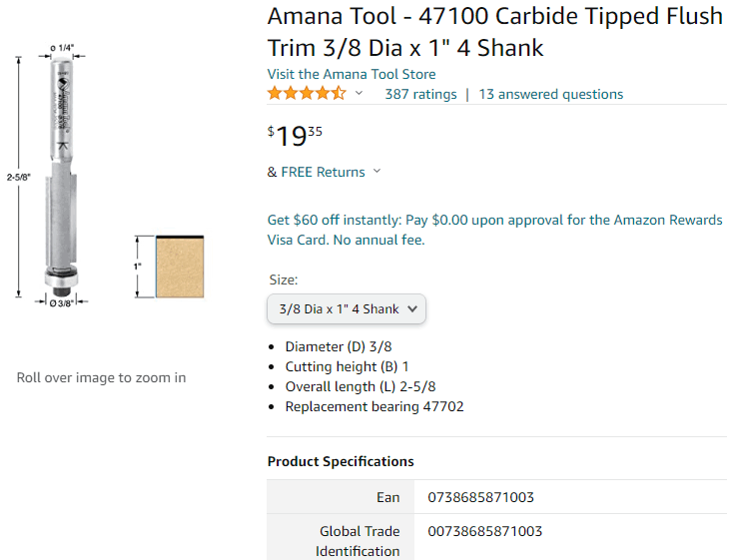This screenshot has height=560, width=747.
Task: Click the Roll over image to zoom text
Action: (102, 377)
